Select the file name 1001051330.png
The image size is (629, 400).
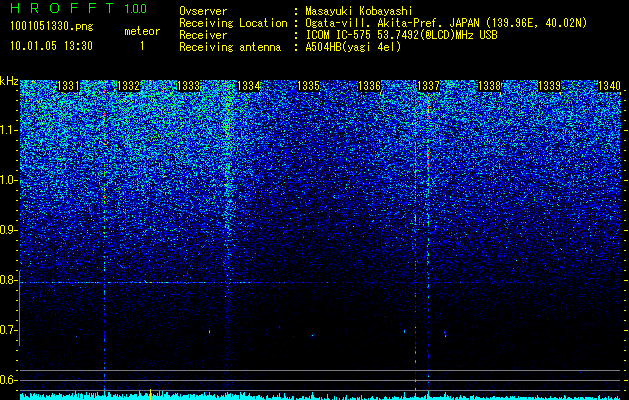tap(52, 27)
